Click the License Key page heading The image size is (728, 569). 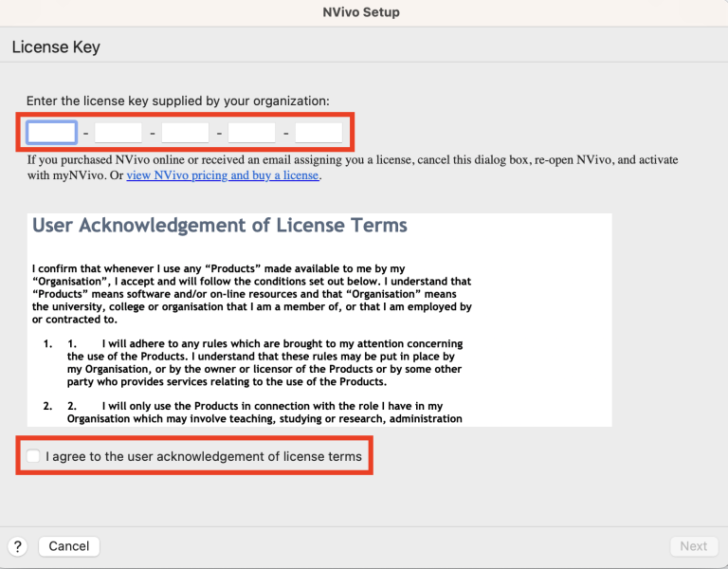point(56,47)
